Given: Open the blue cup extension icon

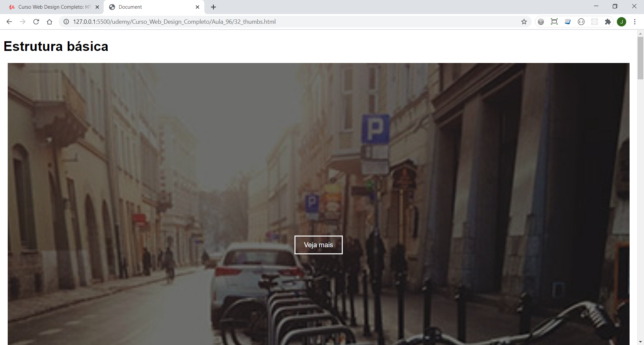Looking at the screenshot, I should pos(568,22).
